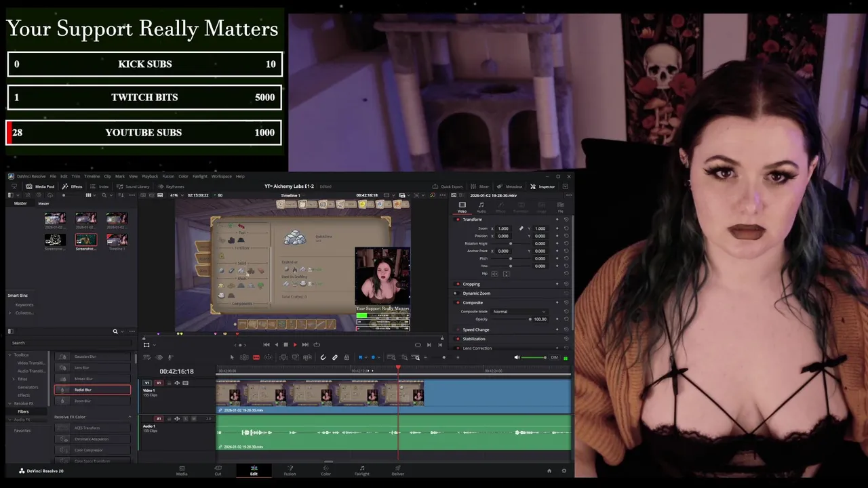
Task: Toggle the Inspector panel
Action: point(542,186)
